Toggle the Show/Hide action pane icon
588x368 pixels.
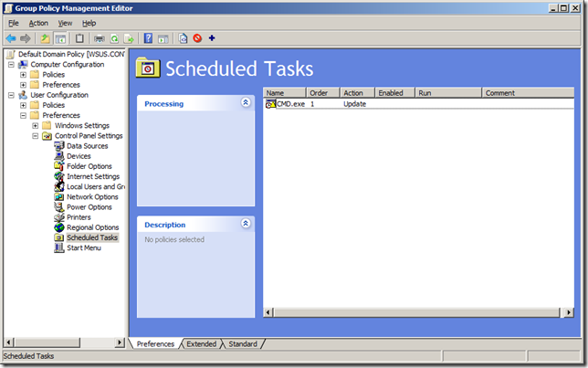(x=163, y=38)
